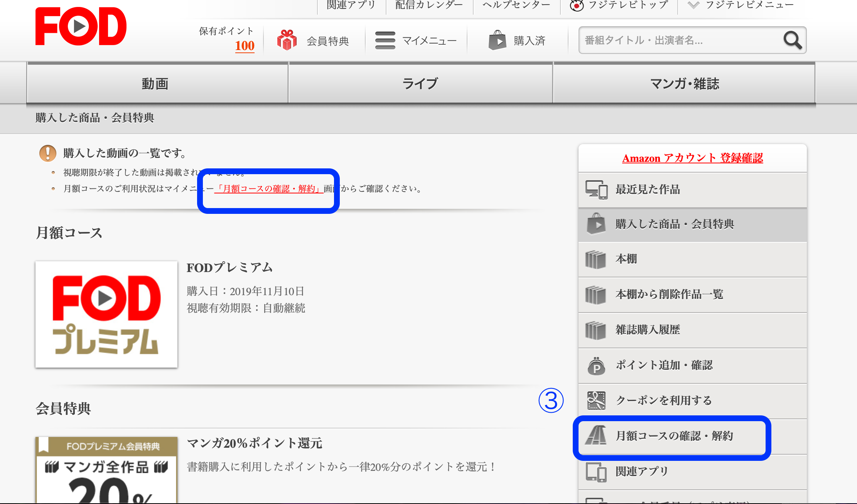Click the 書籍購入に利用したポイント description text
This screenshot has width=857, height=504.
click(342, 467)
